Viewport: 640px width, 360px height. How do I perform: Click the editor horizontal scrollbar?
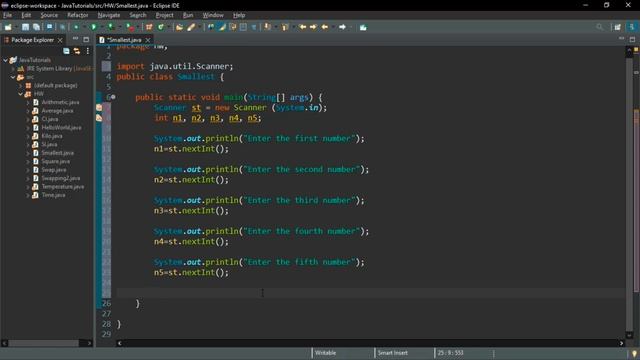(370, 343)
